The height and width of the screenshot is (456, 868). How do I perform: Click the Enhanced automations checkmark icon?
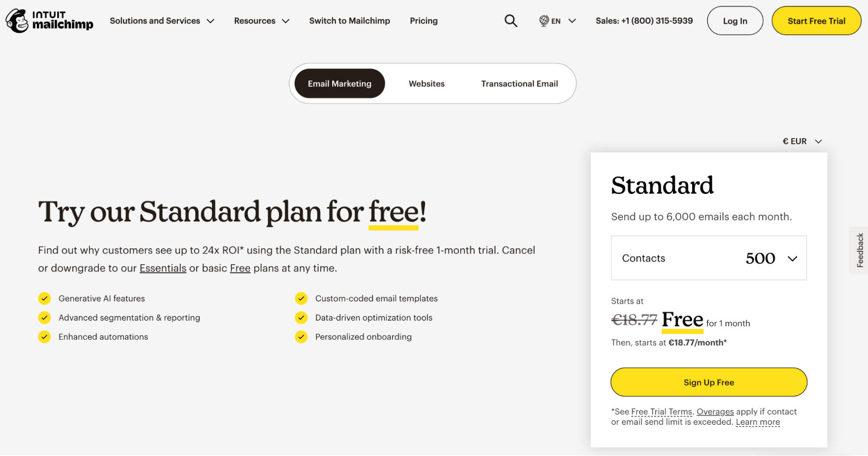pyautogui.click(x=44, y=337)
